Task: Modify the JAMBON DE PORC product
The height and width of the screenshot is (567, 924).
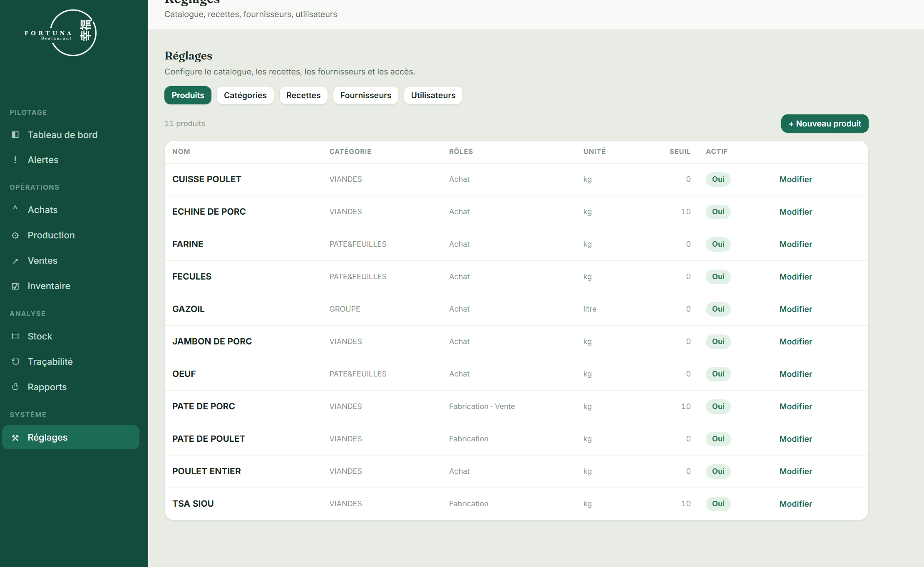Action: tap(795, 342)
